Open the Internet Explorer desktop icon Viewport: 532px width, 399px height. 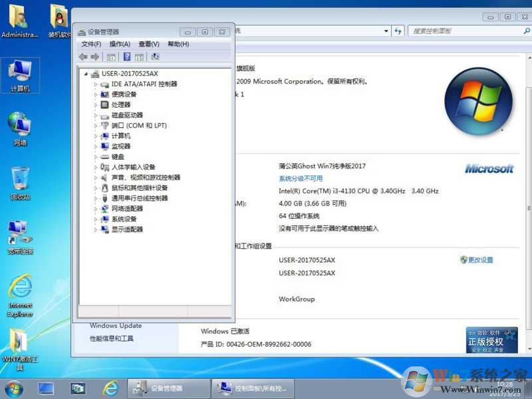tap(20, 296)
